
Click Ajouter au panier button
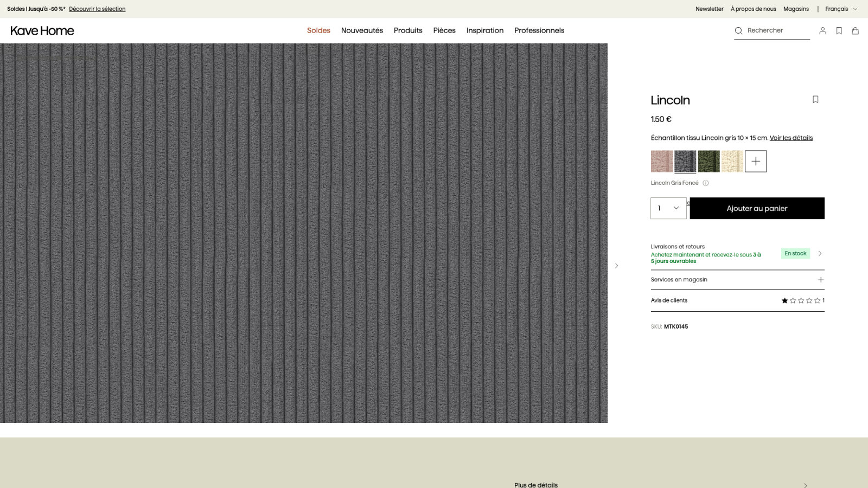[x=757, y=208]
